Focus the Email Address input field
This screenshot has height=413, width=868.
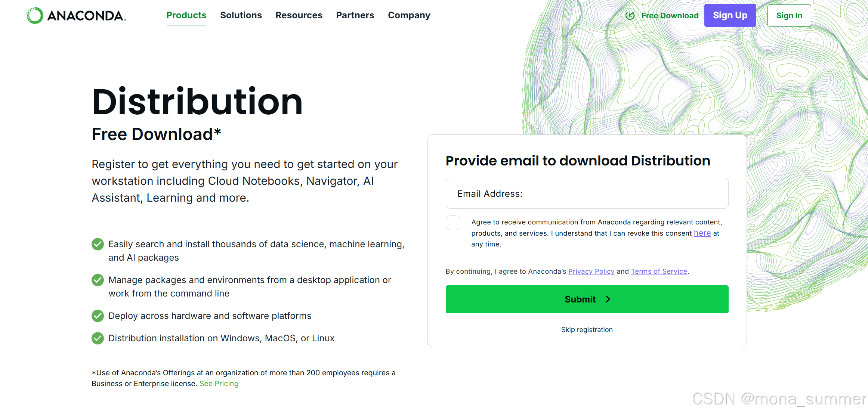(587, 193)
